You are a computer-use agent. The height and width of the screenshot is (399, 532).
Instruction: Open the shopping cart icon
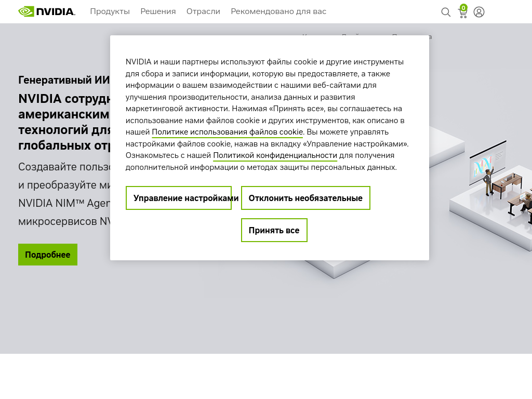point(463,11)
